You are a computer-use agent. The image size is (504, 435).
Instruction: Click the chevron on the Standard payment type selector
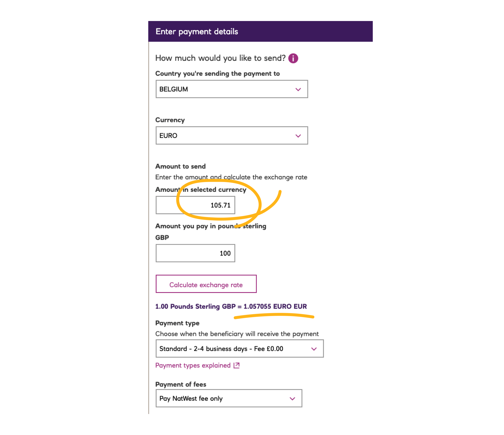314,349
